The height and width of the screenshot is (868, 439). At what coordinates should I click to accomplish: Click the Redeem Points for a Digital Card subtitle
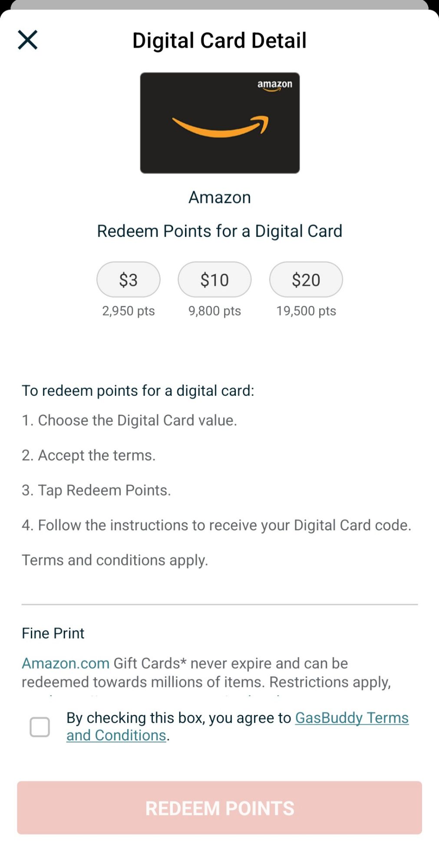tap(220, 231)
